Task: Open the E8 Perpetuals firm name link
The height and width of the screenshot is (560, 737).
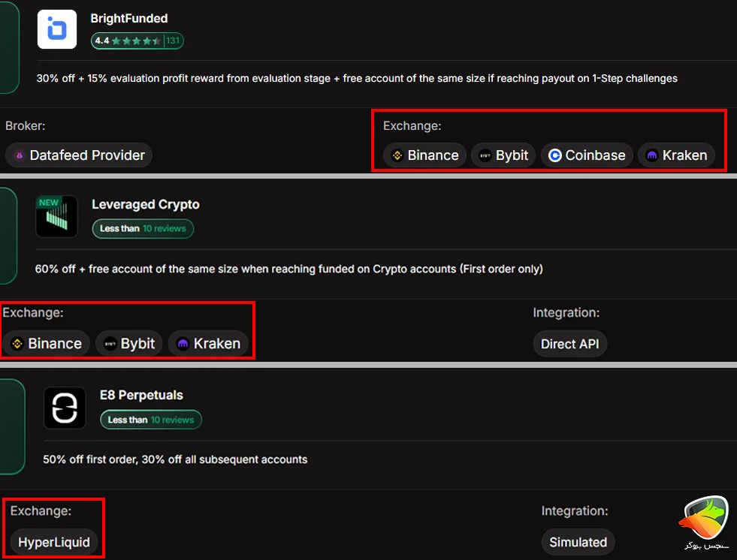Action: tap(141, 395)
